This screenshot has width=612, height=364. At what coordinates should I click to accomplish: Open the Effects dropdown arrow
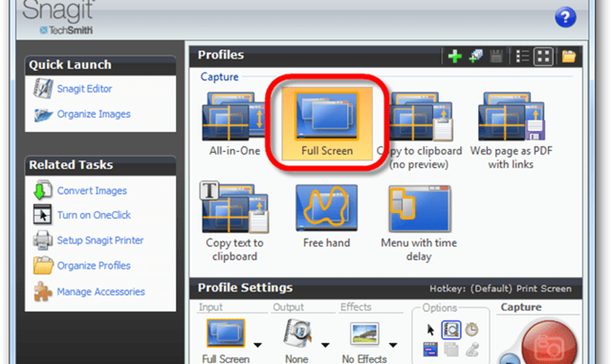[393, 345]
